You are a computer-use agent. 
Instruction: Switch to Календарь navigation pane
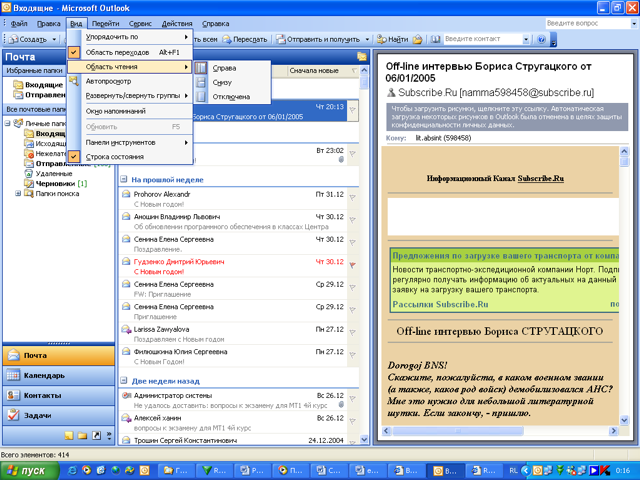pos(59,375)
